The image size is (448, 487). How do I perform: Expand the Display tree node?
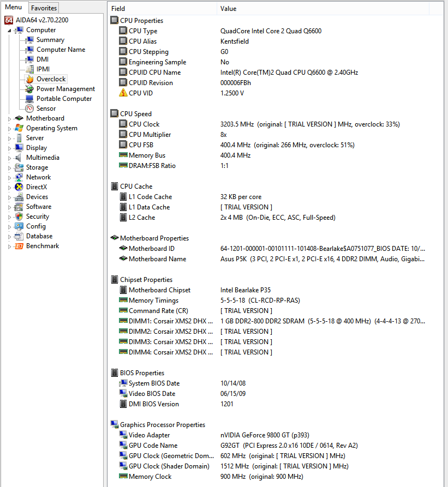[x=10, y=149]
